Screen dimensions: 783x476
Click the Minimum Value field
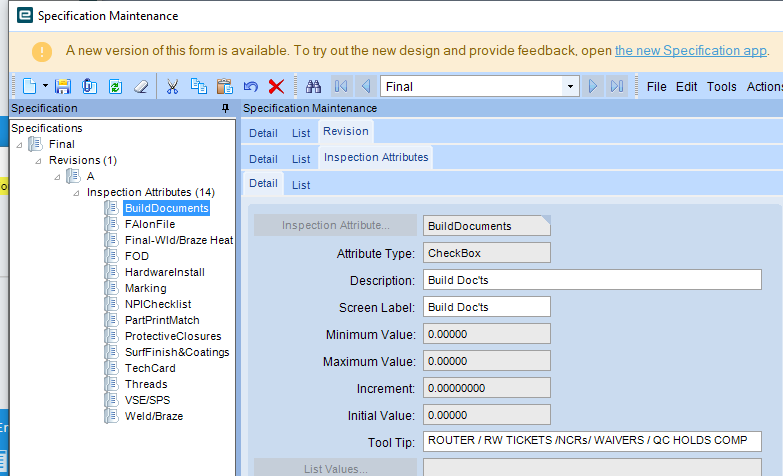(x=486, y=334)
